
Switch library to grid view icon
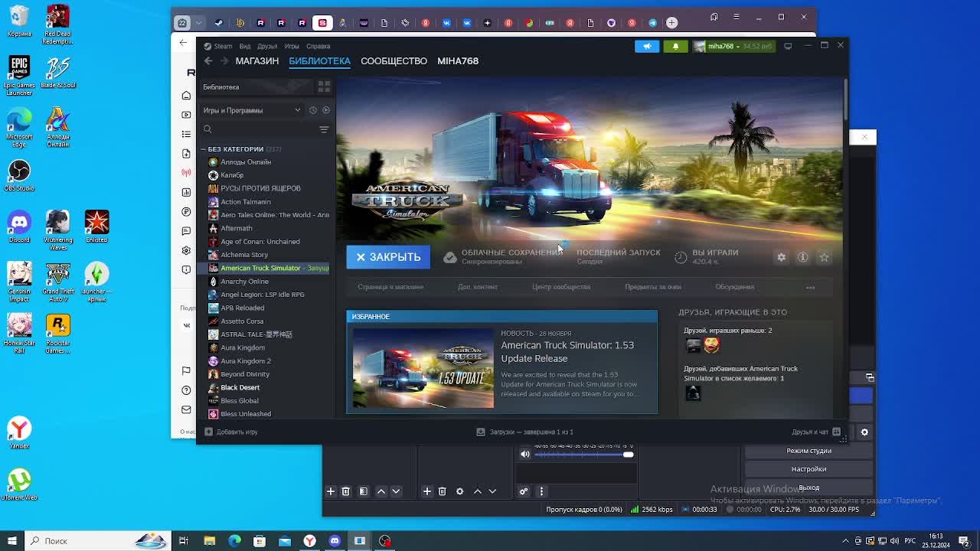[324, 86]
